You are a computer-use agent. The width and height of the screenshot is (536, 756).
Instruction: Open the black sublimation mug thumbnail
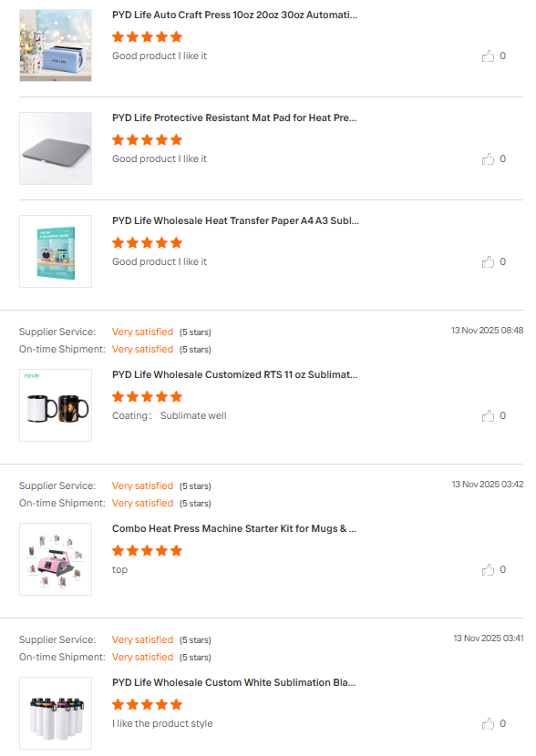click(x=56, y=405)
